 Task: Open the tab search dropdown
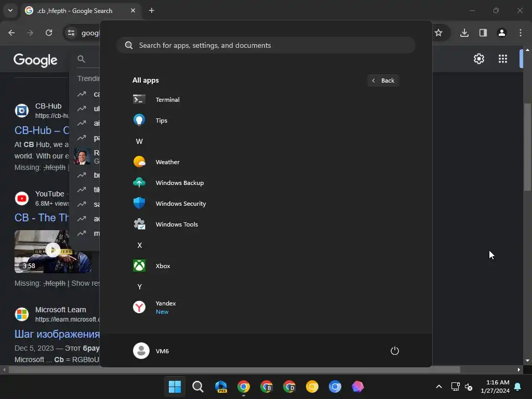click(x=10, y=10)
